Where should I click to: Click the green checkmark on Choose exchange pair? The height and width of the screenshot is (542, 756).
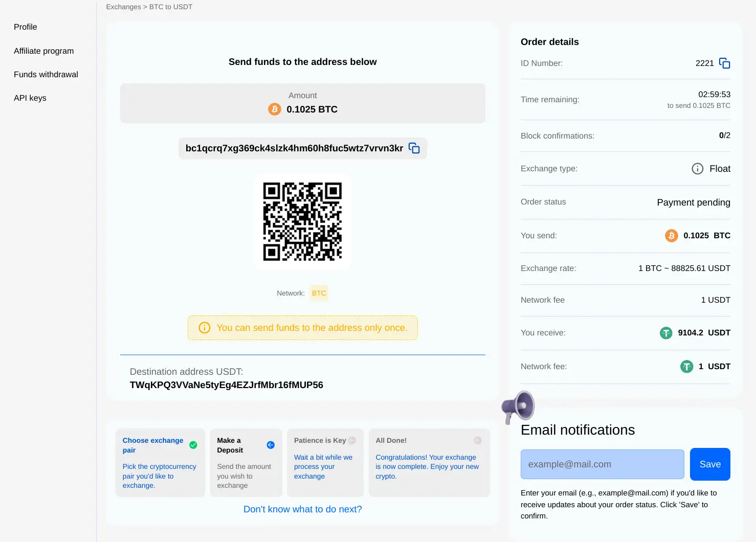(x=193, y=445)
